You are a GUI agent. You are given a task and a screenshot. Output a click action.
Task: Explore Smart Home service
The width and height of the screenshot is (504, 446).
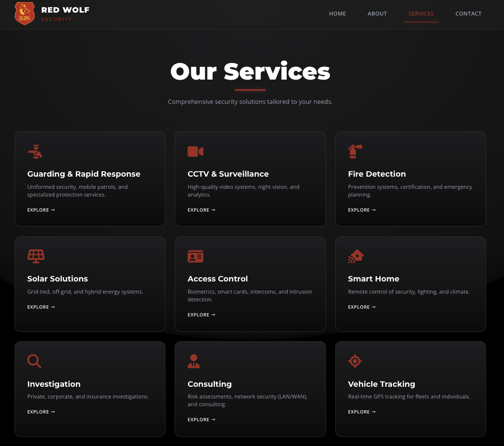tap(362, 307)
